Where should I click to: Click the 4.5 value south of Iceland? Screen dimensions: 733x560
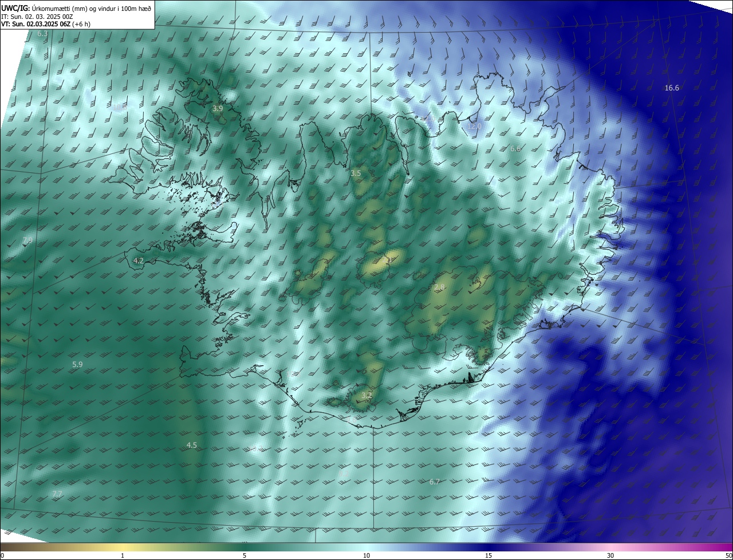point(192,445)
